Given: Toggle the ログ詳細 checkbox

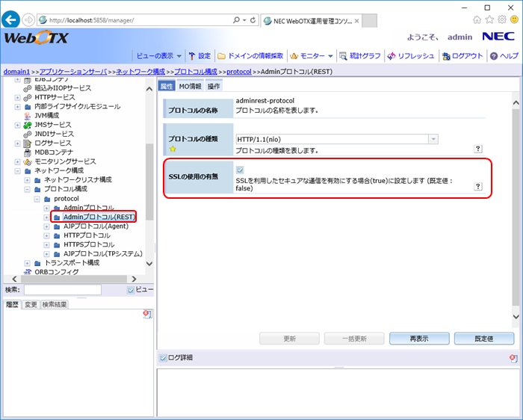Looking at the screenshot, I should pos(164,358).
